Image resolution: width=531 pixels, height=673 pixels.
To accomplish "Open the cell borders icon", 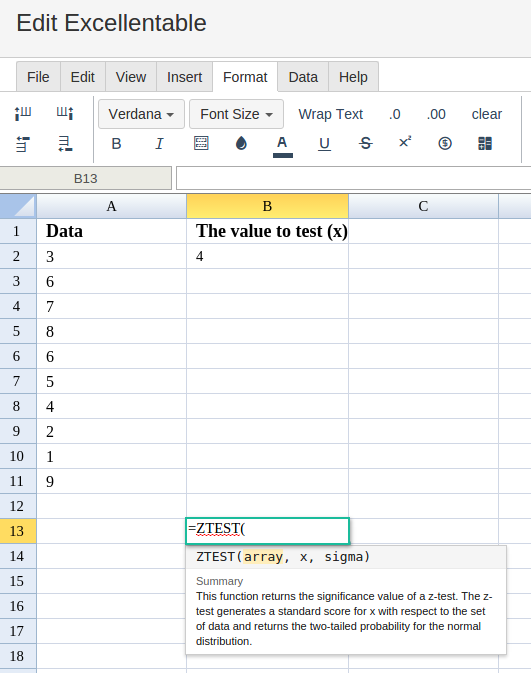I will pyautogui.click(x=201, y=143).
